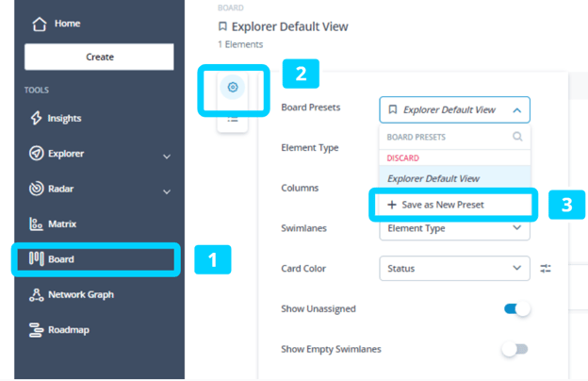Open board settings gear icon

[233, 88]
